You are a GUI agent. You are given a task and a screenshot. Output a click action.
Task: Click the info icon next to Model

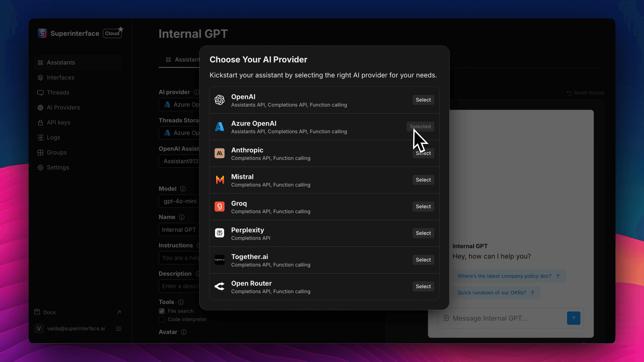[x=183, y=189]
